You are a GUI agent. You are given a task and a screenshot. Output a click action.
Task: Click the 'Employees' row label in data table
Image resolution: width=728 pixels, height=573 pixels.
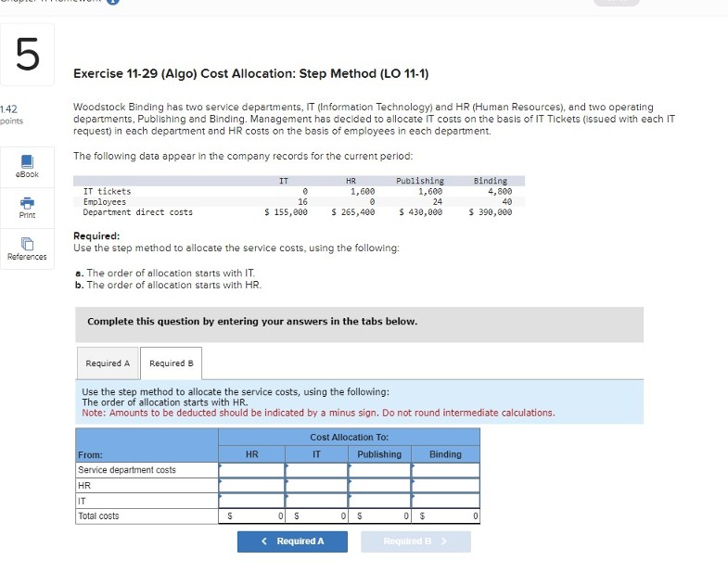click(105, 202)
